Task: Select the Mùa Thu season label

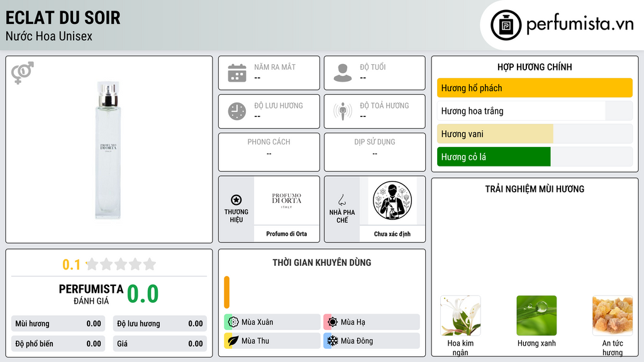Action: (255, 341)
